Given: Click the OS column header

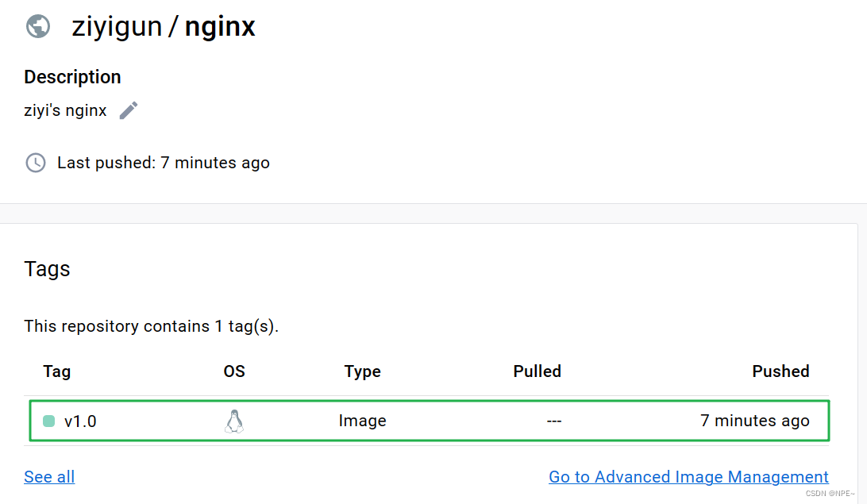Looking at the screenshot, I should point(234,371).
